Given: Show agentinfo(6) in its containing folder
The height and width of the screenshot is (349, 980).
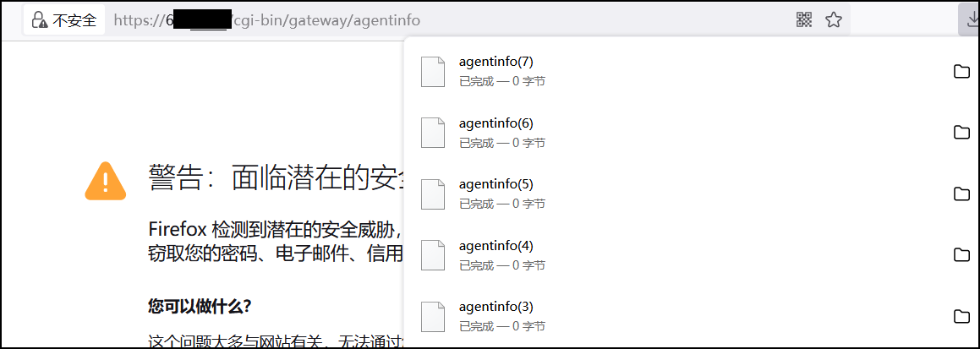Looking at the screenshot, I should pyautogui.click(x=961, y=133).
